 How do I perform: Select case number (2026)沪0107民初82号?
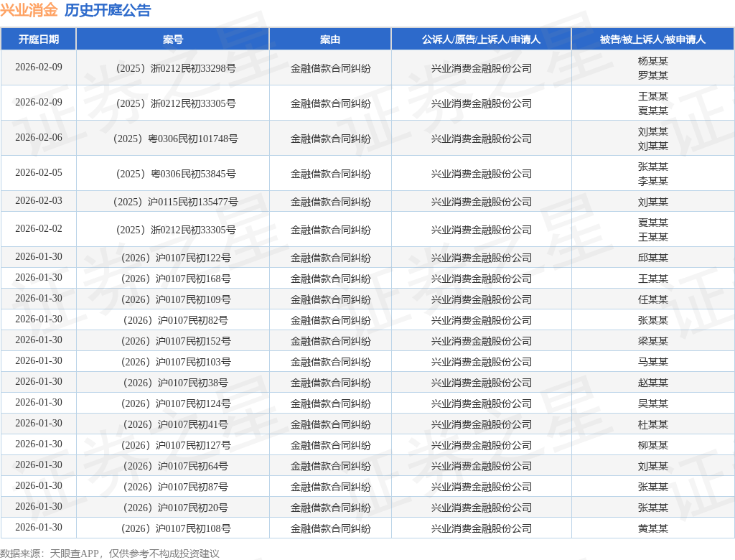(176, 320)
